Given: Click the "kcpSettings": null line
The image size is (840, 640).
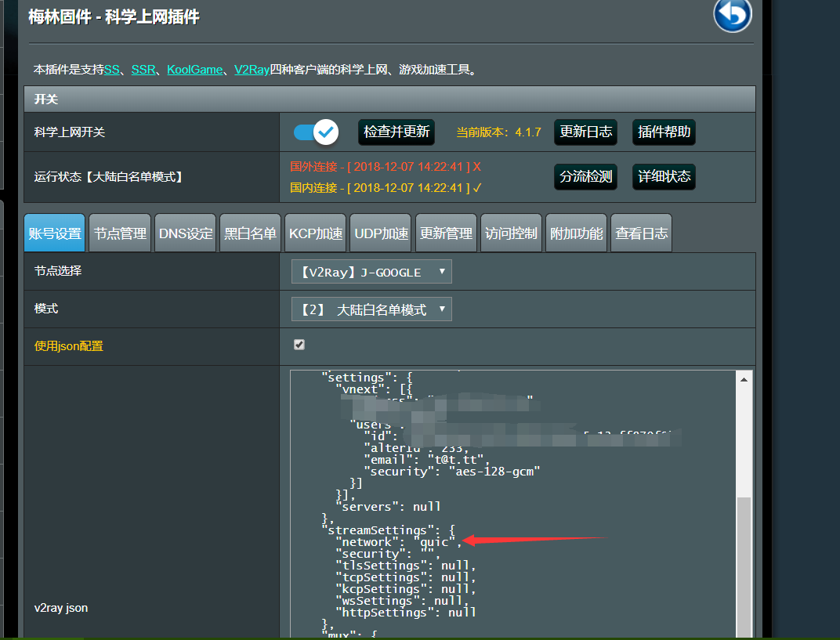Looking at the screenshot, I should tap(406, 589).
